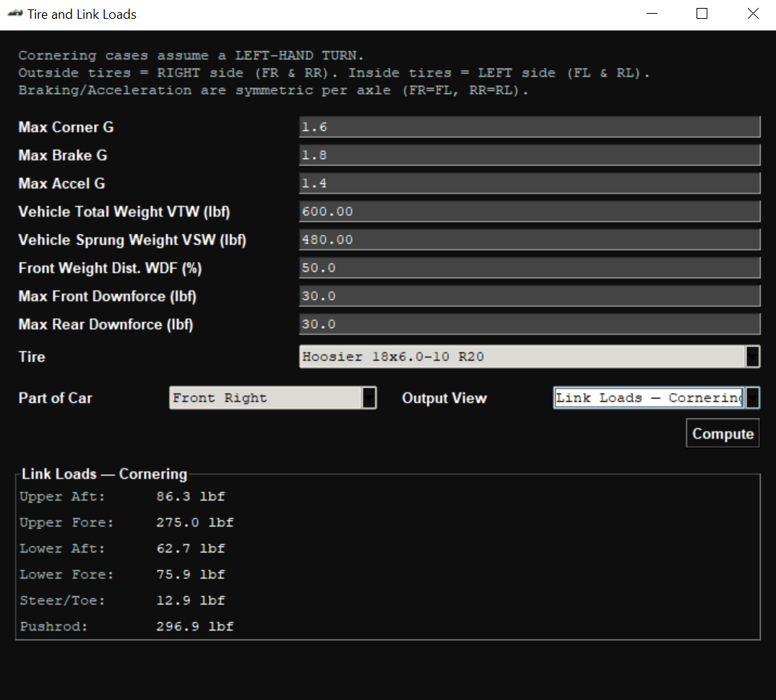Click the Tire and Link Loads window title
The width and height of the screenshot is (776, 700).
click(82, 14)
